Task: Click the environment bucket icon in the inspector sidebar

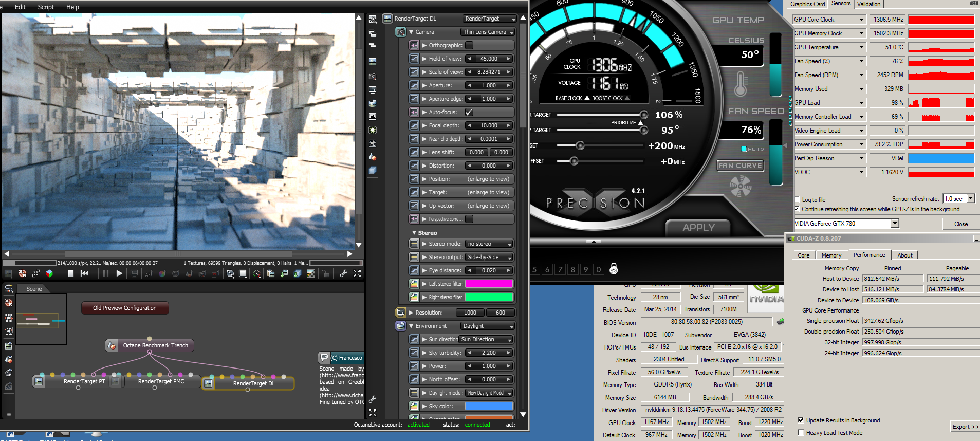Action: 373,103
